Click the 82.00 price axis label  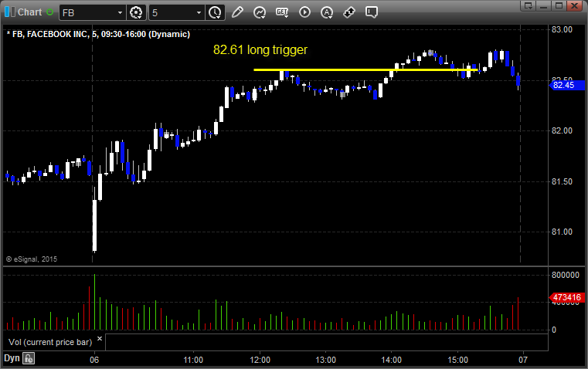(x=562, y=130)
